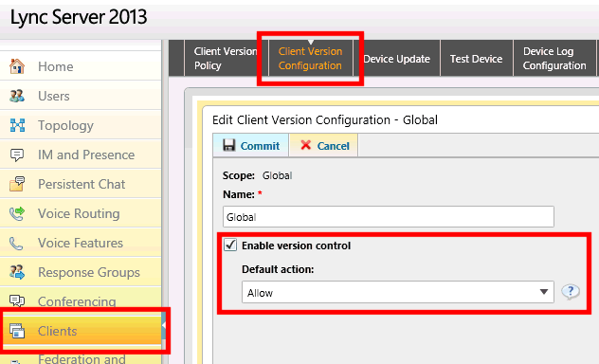Select Client Version Configuration tab
599x364 pixels.
(310, 59)
